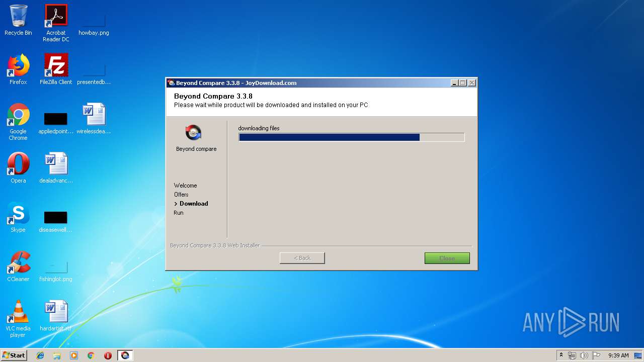Click the download progress bar
Screen dimensions: 644x362
pyautogui.click(x=351, y=137)
